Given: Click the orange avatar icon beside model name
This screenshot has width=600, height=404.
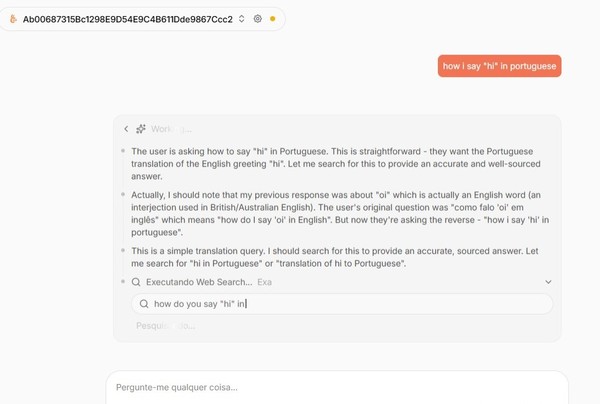Looking at the screenshot, I should click(13, 19).
